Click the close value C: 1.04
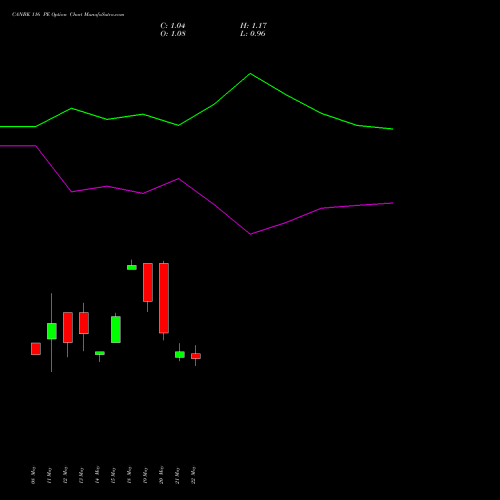This screenshot has height=500, width=500. point(173,26)
